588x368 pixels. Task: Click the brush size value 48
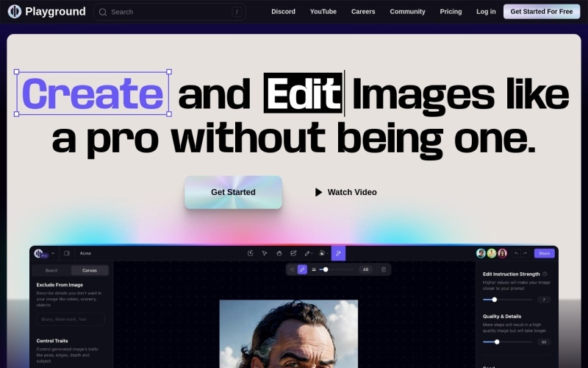pyautogui.click(x=365, y=269)
